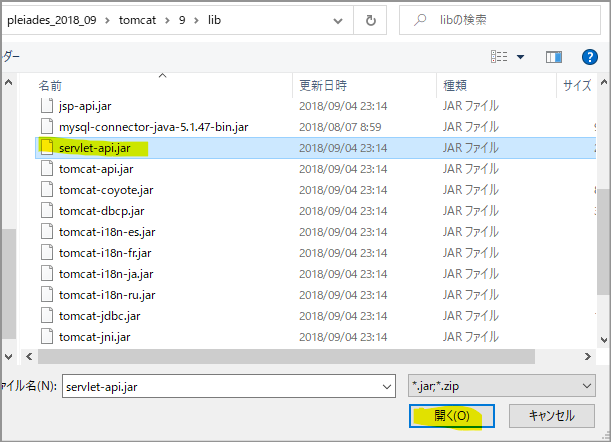
Task: Select tomcat-i18n-ja.jar file icon
Action: point(47,274)
